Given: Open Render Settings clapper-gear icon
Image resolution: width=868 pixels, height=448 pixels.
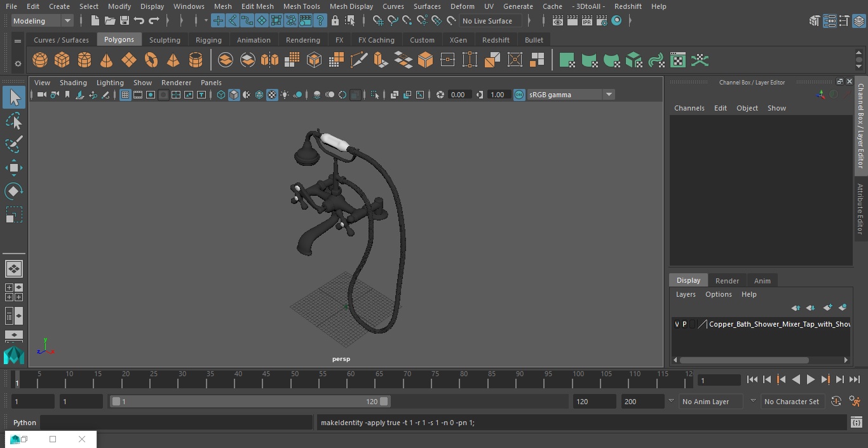Looking at the screenshot, I should point(601,21).
